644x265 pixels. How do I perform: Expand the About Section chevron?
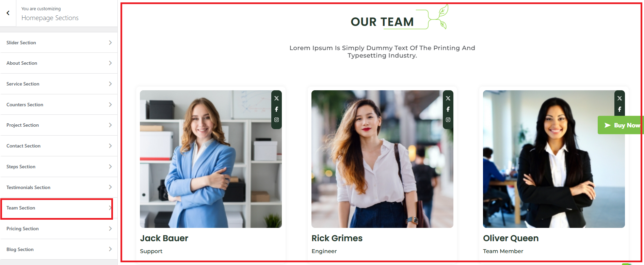coord(110,63)
